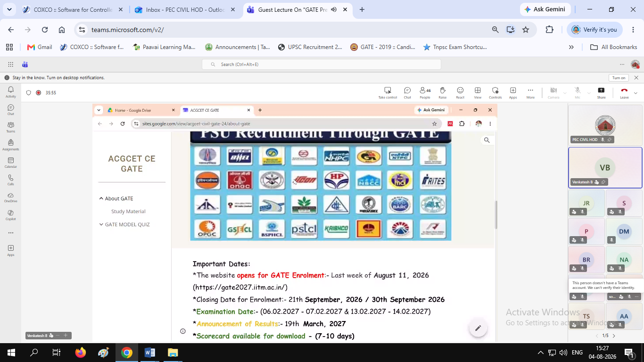Screen dimensions: 644x362
Task: Open Teams section in the left rail
Action: pyautogui.click(x=10, y=127)
